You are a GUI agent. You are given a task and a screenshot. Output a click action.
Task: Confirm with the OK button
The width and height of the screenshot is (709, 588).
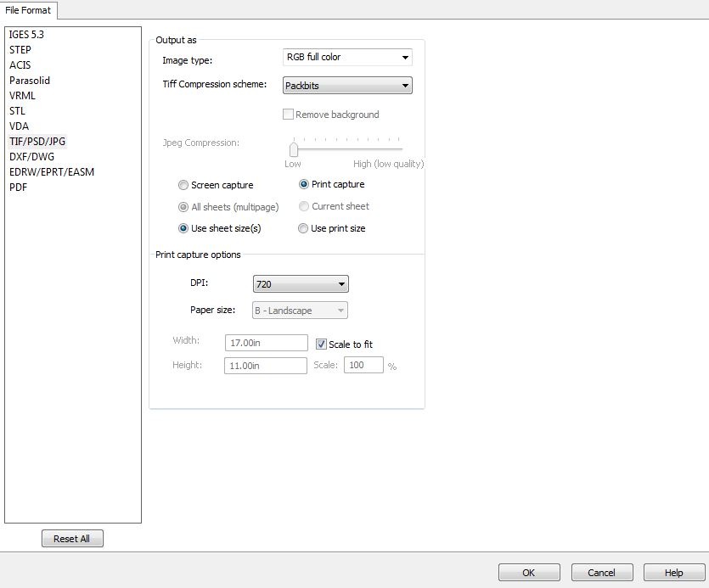pyautogui.click(x=529, y=573)
